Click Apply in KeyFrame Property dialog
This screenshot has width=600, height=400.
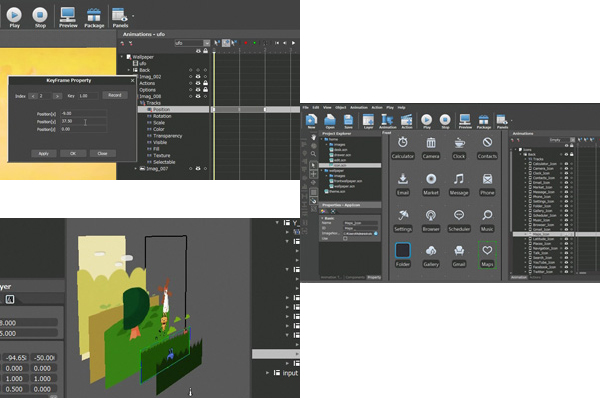[43, 153]
